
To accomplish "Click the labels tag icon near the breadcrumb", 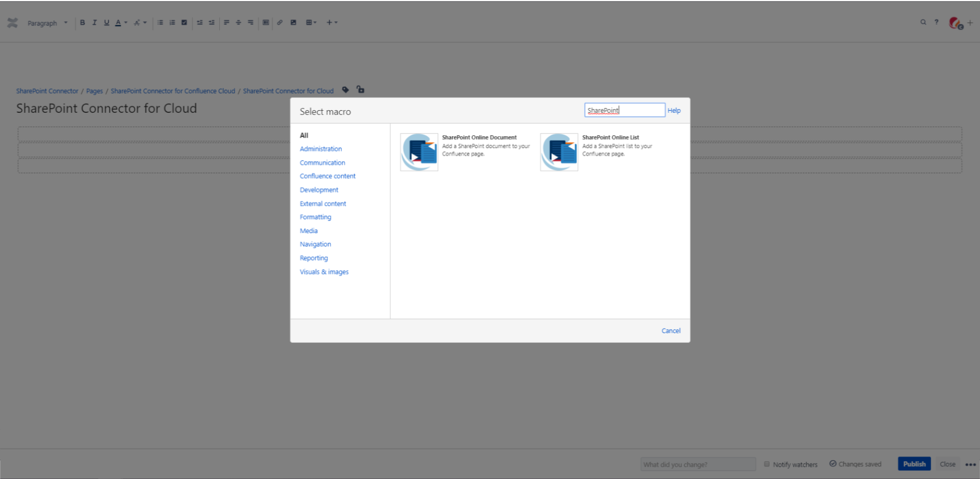I will tap(346, 90).
